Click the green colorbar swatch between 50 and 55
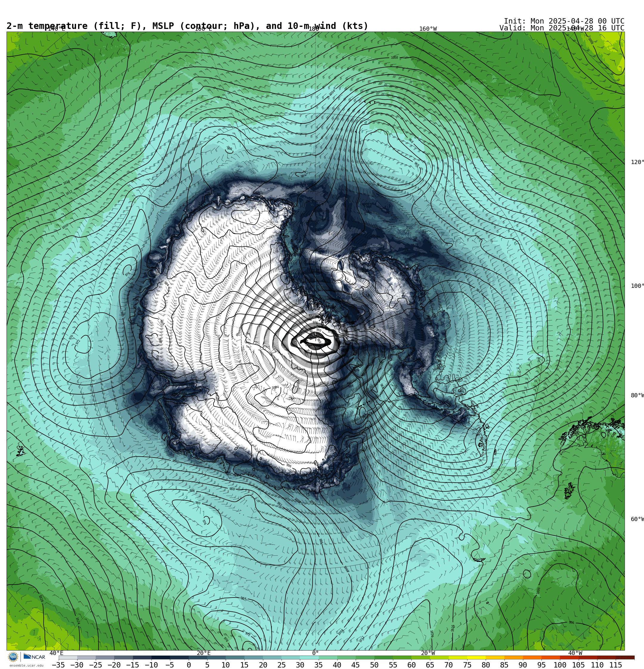The image size is (644, 669). pos(384,657)
